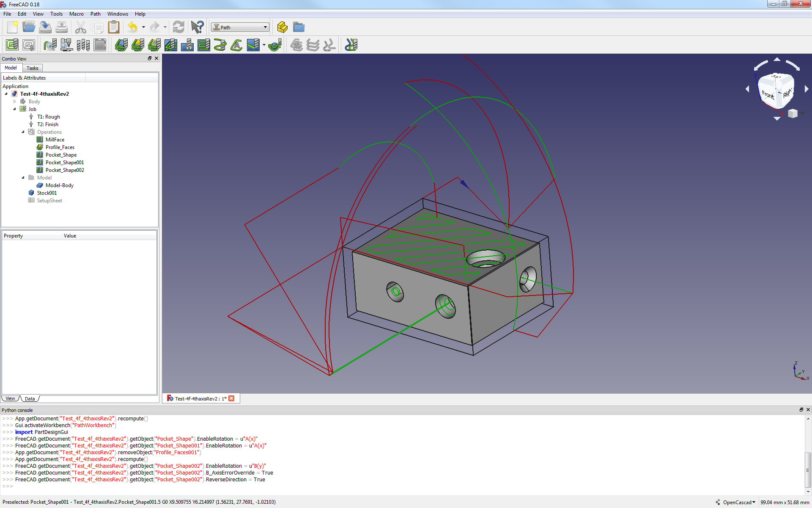Viewport: 812px width, 508px height.
Task: Collapse the Test-4f-4thaxisRev2 document tree
Action: coord(6,94)
